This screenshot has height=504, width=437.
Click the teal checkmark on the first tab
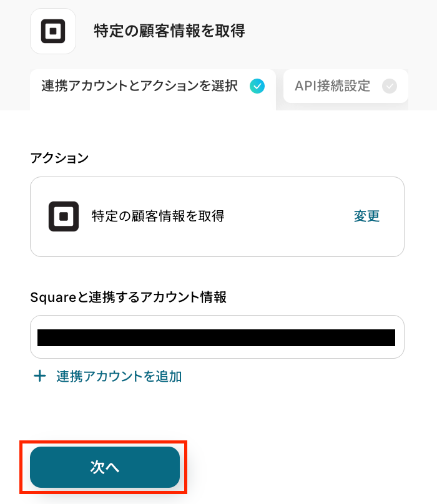coord(257,86)
